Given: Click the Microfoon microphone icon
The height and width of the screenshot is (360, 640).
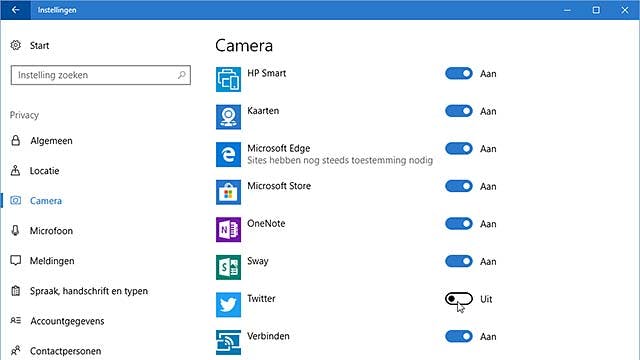Looking at the screenshot, I should [x=16, y=231].
